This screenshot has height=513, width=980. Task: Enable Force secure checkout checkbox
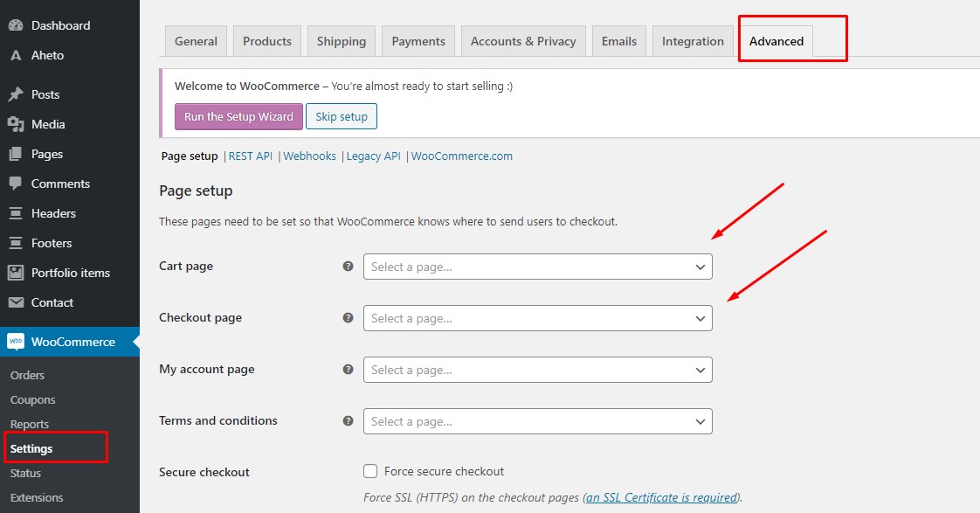pos(370,471)
